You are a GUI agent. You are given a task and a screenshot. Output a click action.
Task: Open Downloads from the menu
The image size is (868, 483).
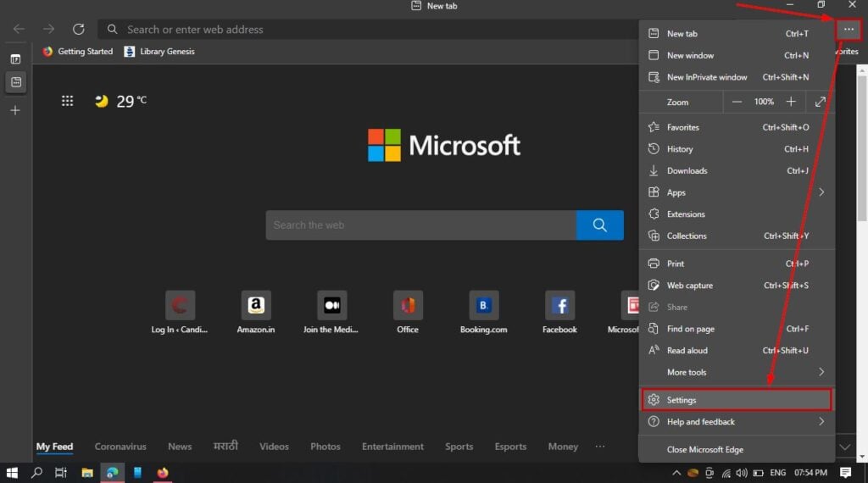coord(737,170)
